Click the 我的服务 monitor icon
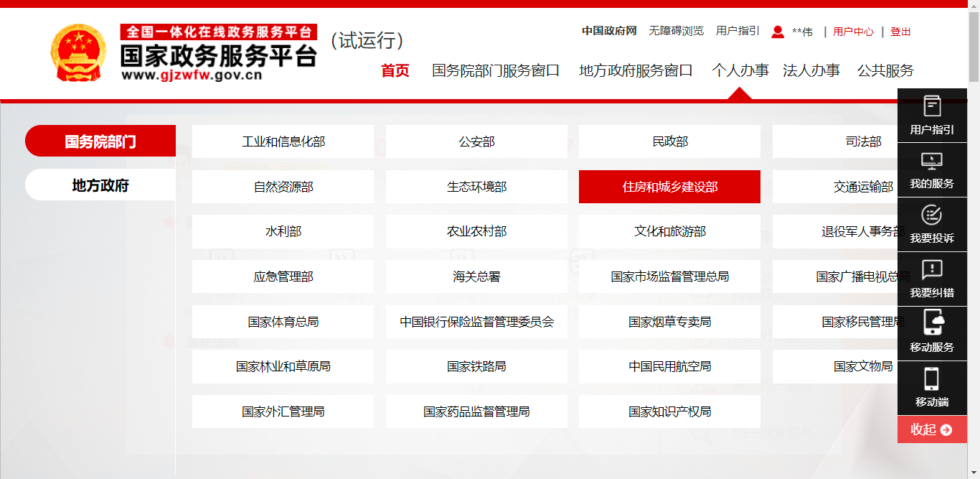 (x=932, y=161)
